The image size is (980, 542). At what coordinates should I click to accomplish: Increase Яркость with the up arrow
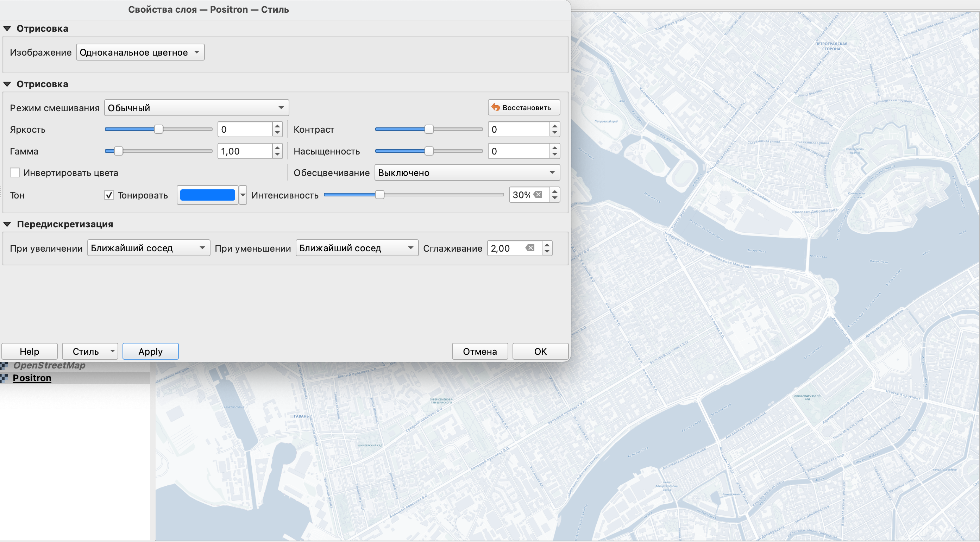[277, 126]
